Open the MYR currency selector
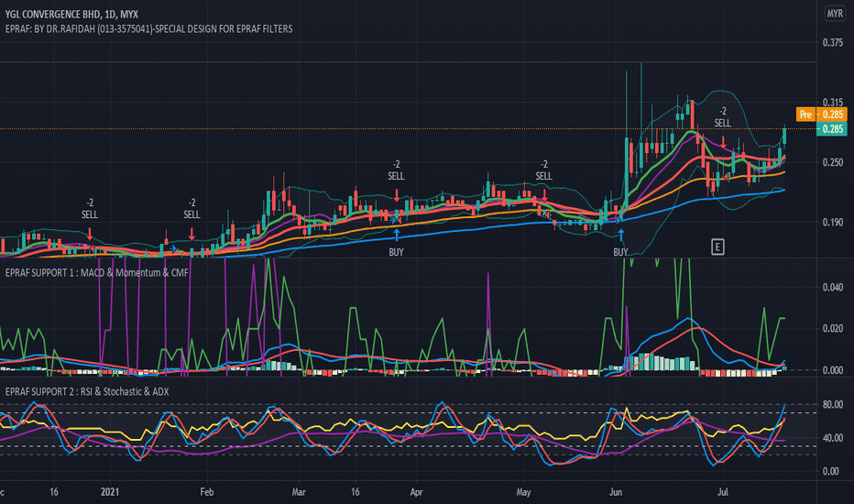854x504 pixels. [x=835, y=14]
